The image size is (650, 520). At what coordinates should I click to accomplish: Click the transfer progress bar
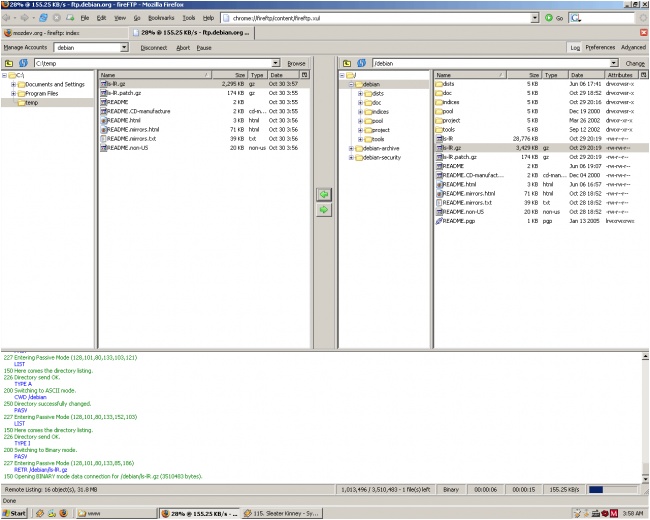613,489
